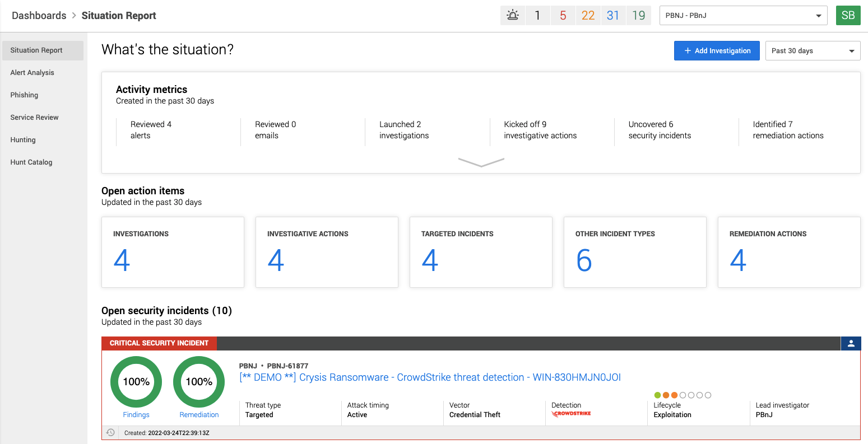Click Uncovered 6 security incidents metric
This screenshot has height=444, width=868.
(660, 130)
